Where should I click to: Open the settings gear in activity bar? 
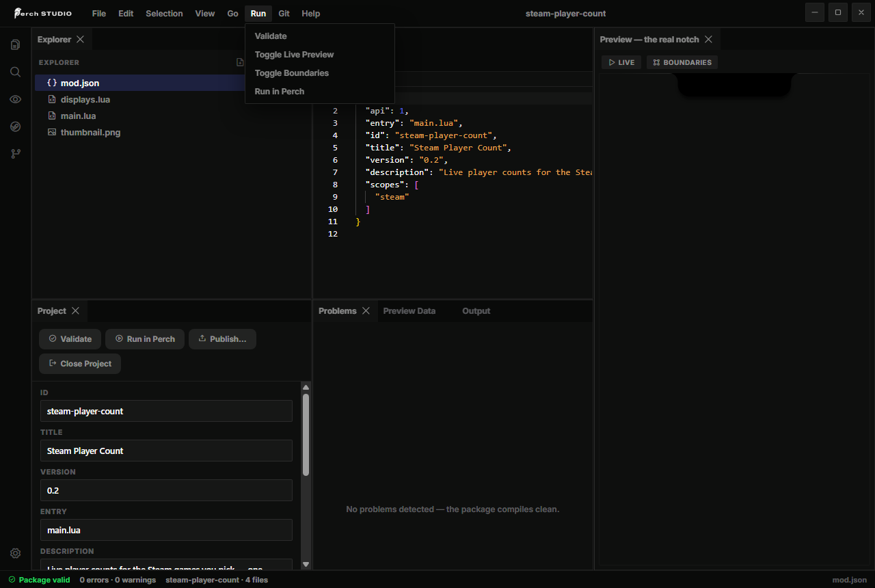click(15, 553)
